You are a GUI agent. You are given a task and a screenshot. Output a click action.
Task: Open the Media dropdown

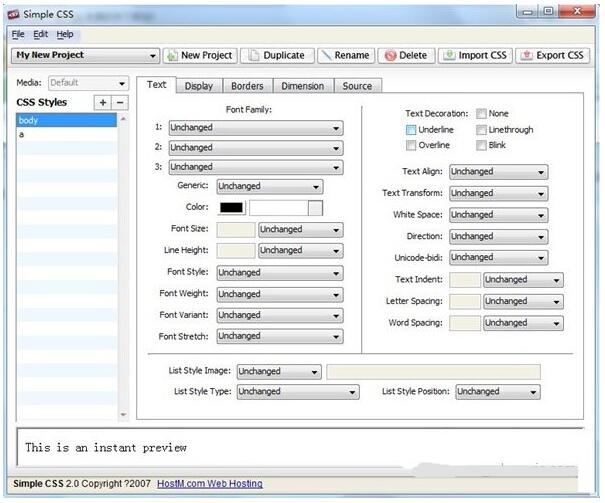tap(88, 83)
